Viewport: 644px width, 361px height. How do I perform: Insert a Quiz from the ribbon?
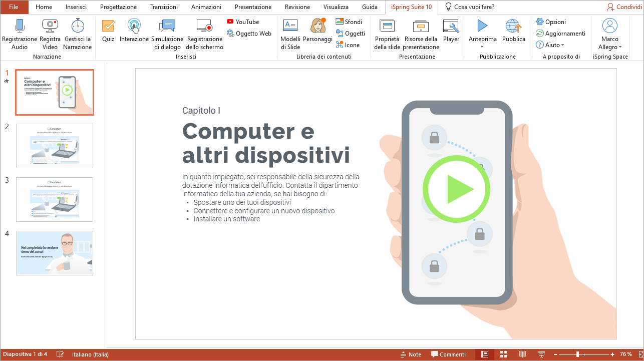pos(108,26)
